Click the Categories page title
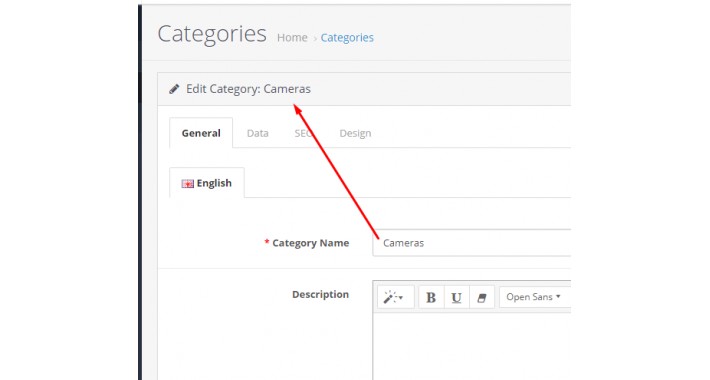Image resolution: width=710 pixels, height=380 pixels. tap(212, 34)
